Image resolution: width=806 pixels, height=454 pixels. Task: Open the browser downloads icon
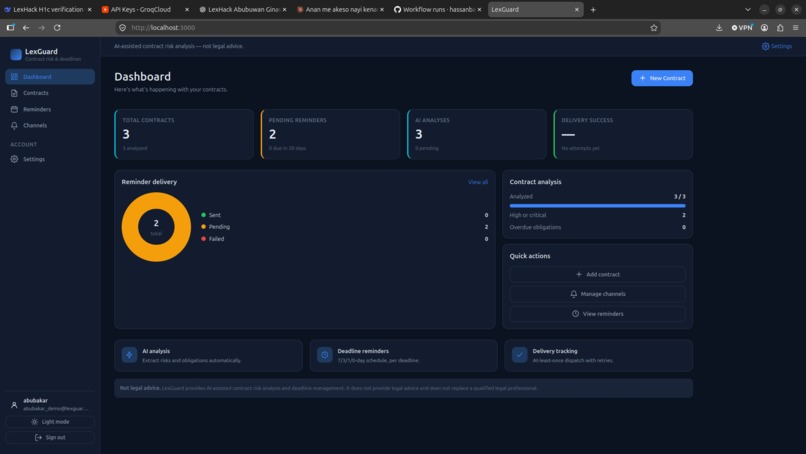click(x=719, y=28)
